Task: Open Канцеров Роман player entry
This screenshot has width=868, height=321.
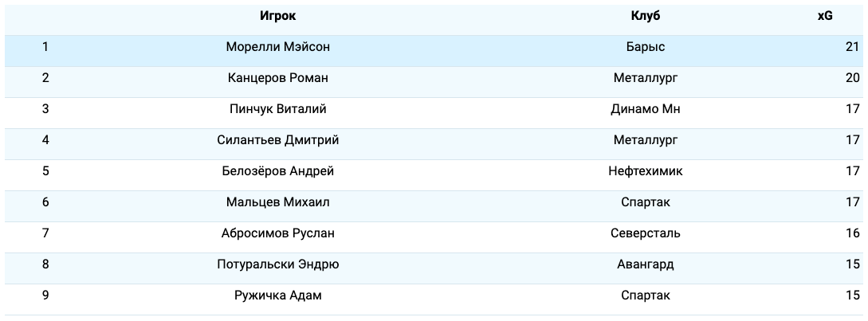Action: tap(278, 78)
